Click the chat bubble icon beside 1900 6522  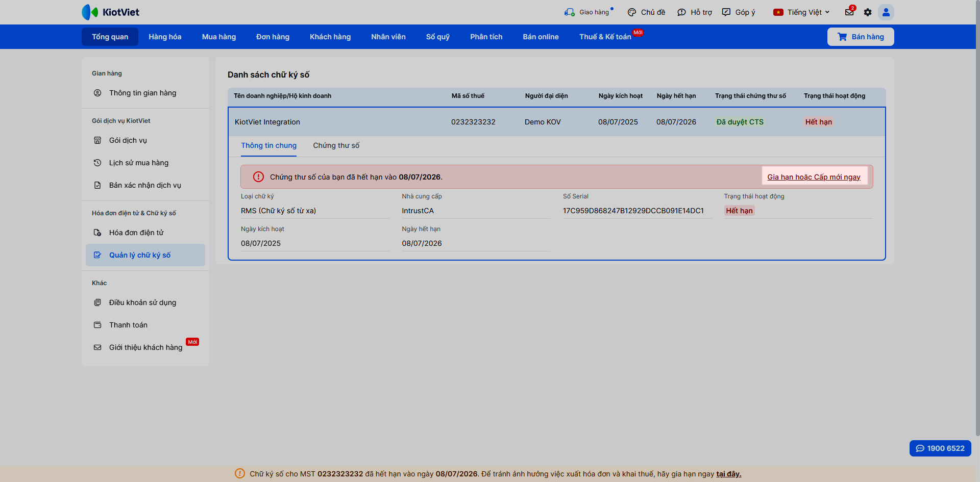click(920, 448)
